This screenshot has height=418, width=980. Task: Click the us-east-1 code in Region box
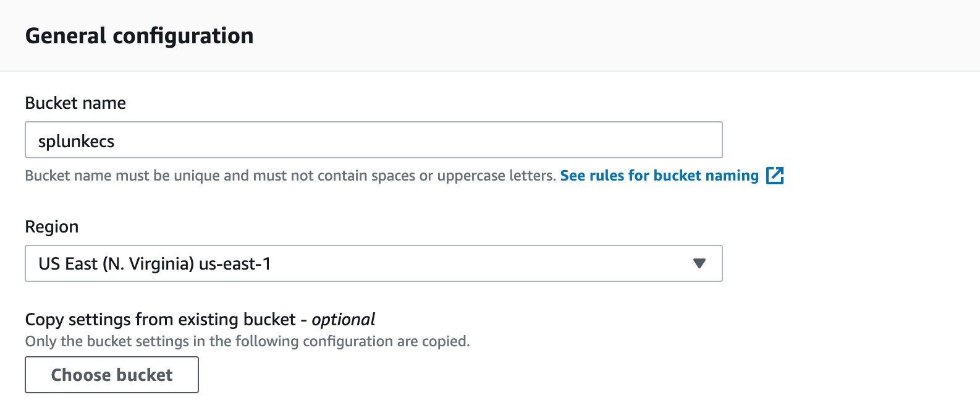(235, 264)
